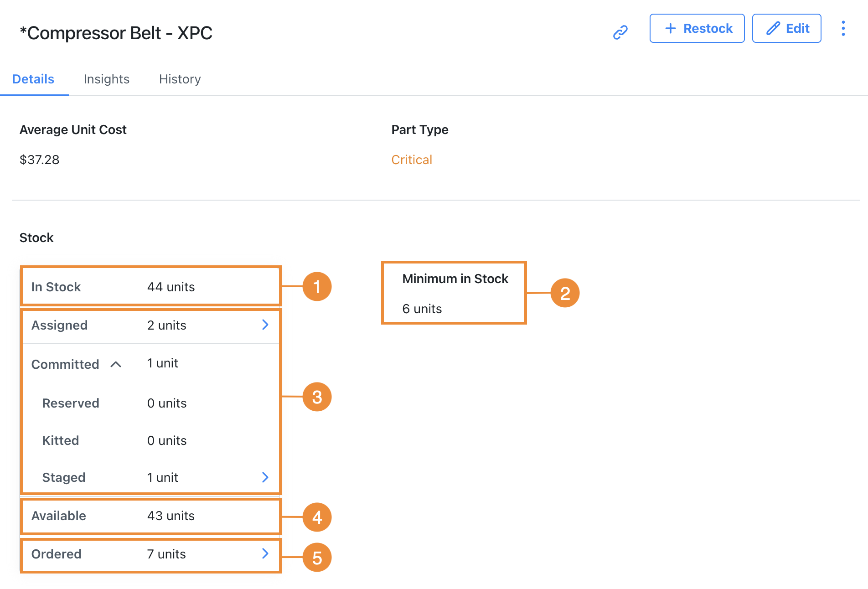
Task: Open Staged units details chevron
Action: [x=265, y=477]
